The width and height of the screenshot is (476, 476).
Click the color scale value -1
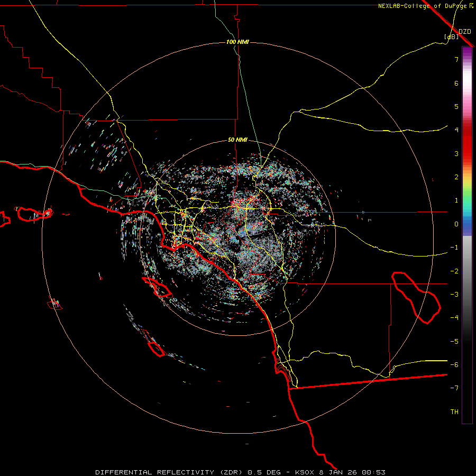[x=454, y=248]
